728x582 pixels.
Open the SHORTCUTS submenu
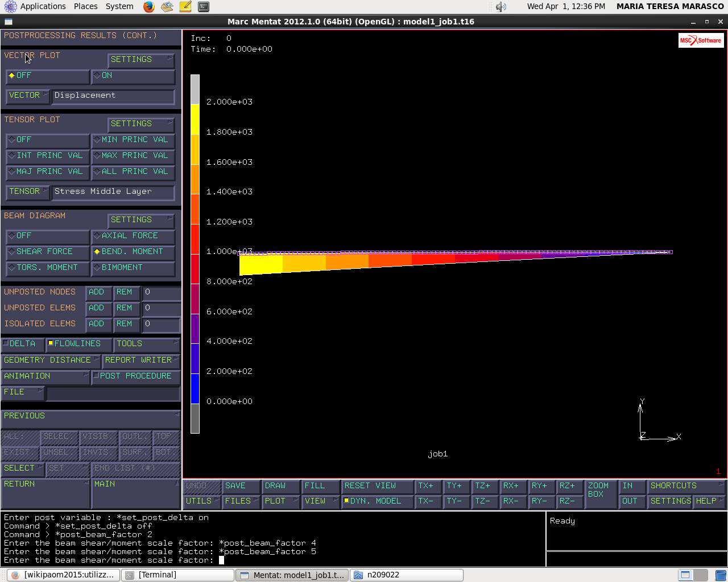[686, 487]
